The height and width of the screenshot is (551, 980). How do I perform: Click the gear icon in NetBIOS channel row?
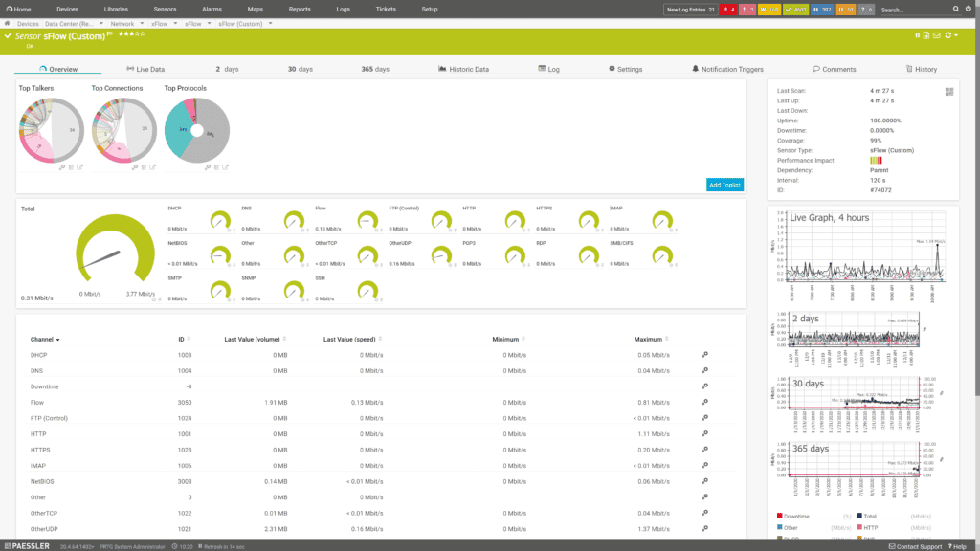pos(705,481)
